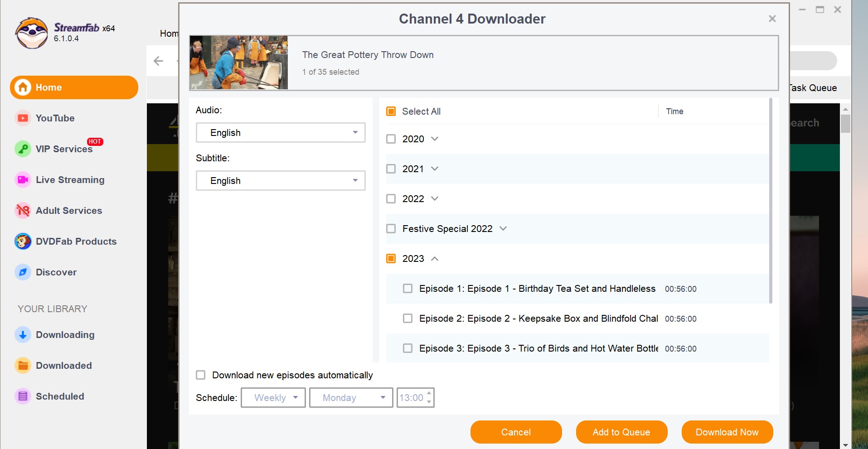Select Episode 2 Keepsake Box title
The image size is (868, 449).
(538, 319)
